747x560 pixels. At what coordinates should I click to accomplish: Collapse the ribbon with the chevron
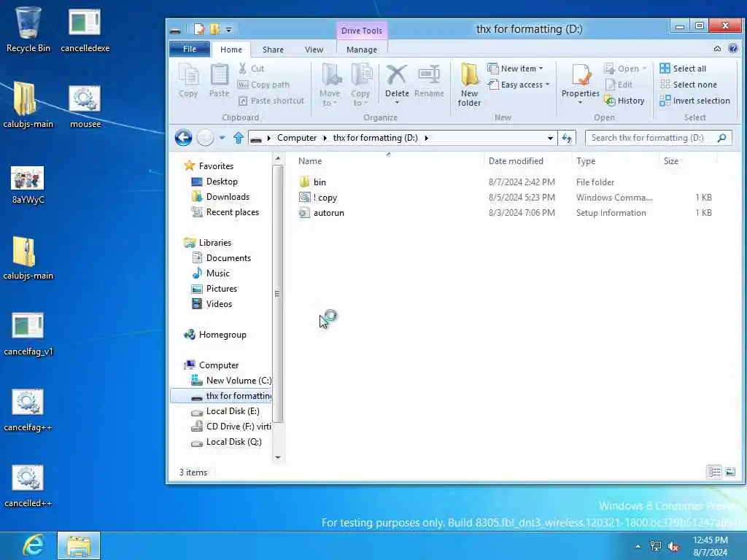[x=717, y=49]
